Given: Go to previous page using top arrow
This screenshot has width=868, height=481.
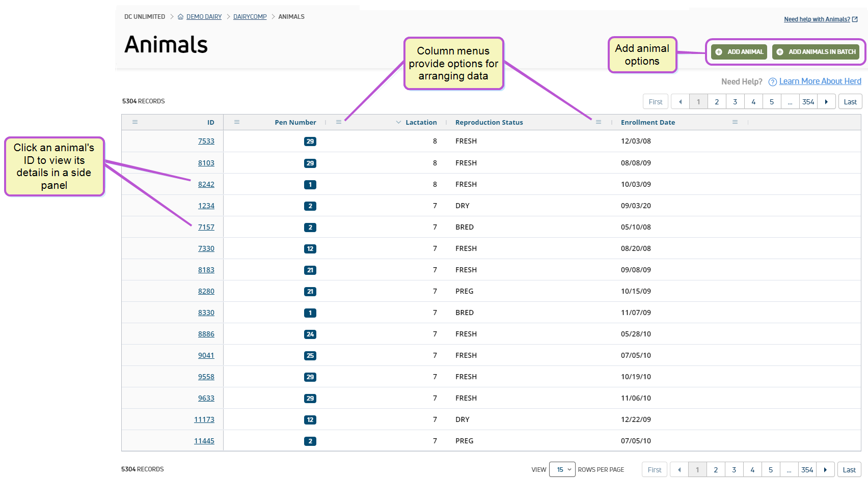Looking at the screenshot, I should pyautogui.click(x=680, y=102).
